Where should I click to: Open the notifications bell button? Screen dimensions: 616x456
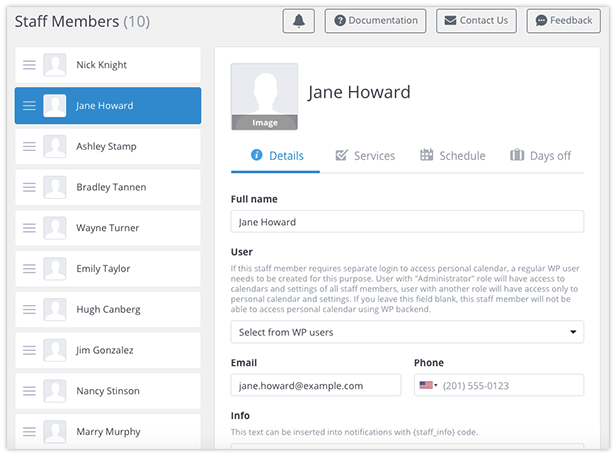point(299,21)
